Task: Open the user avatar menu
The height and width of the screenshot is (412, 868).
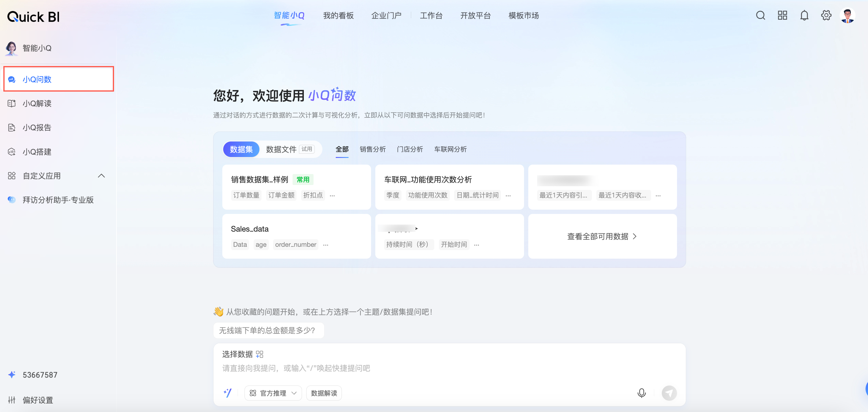Action: point(847,16)
